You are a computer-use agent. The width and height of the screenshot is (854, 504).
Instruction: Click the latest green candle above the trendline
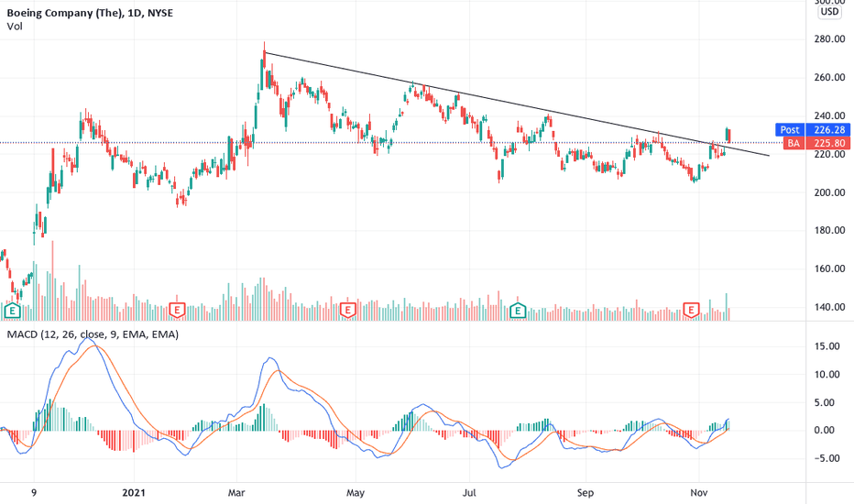click(727, 132)
